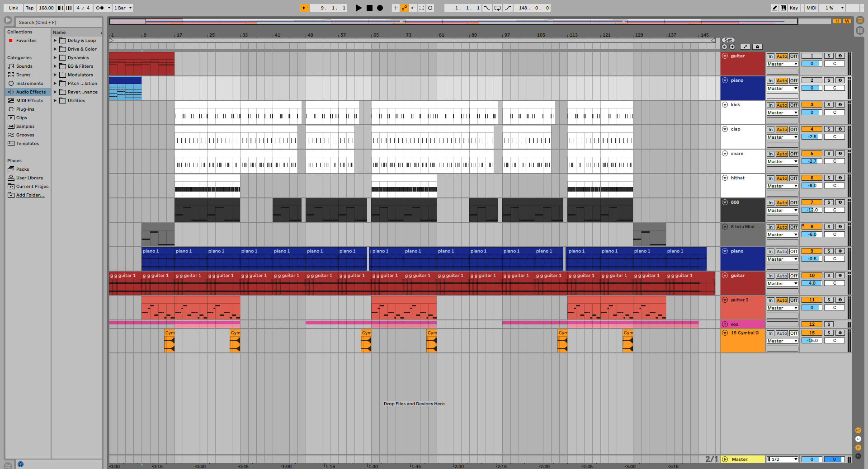The height and width of the screenshot is (469, 868).
Task: Open the Master output 1/2 dropdown
Action: coord(783,459)
